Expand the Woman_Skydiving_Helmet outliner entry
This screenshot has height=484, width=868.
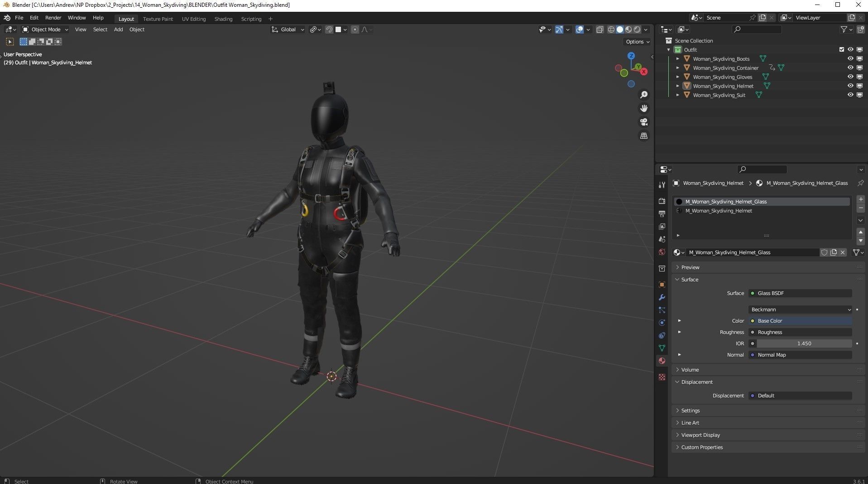[x=677, y=86]
